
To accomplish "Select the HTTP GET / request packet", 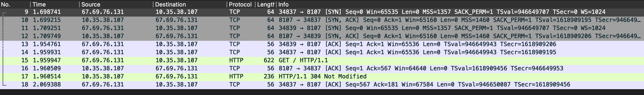I will (322, 60).
